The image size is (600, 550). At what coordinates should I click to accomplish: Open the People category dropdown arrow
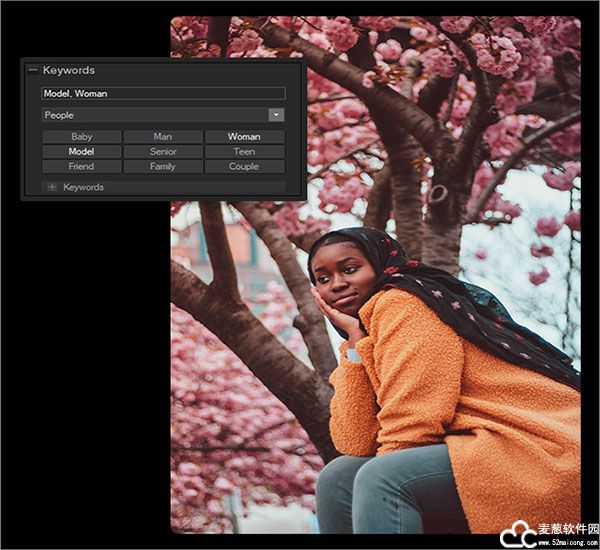coord(276,115)
